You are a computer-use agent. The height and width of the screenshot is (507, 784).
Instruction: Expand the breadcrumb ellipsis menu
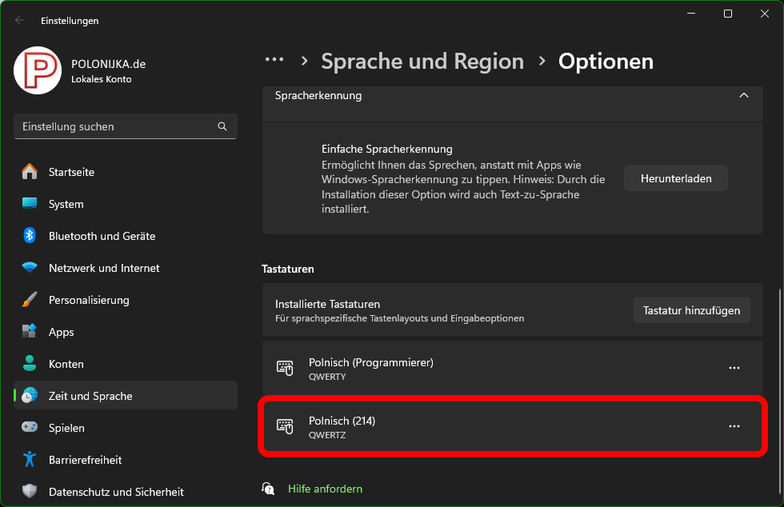(274, 60)
